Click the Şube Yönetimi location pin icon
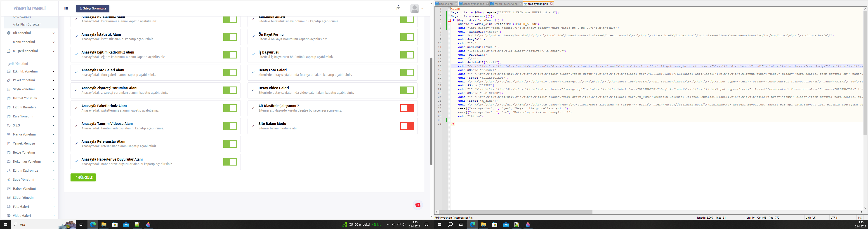The width and height of the screenshot is (868, 229). tap(9, 180)
